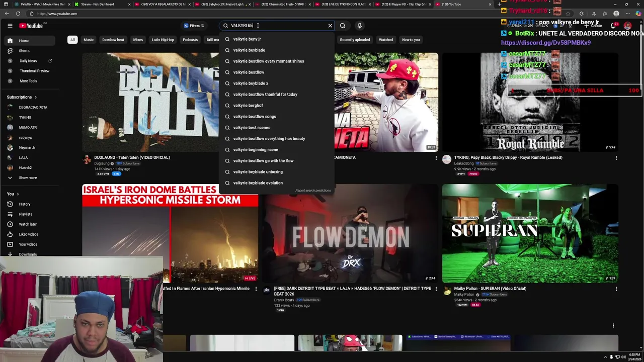
Task: Open the YouTube hamburger guide menu
Action: (x=10, y=26)
